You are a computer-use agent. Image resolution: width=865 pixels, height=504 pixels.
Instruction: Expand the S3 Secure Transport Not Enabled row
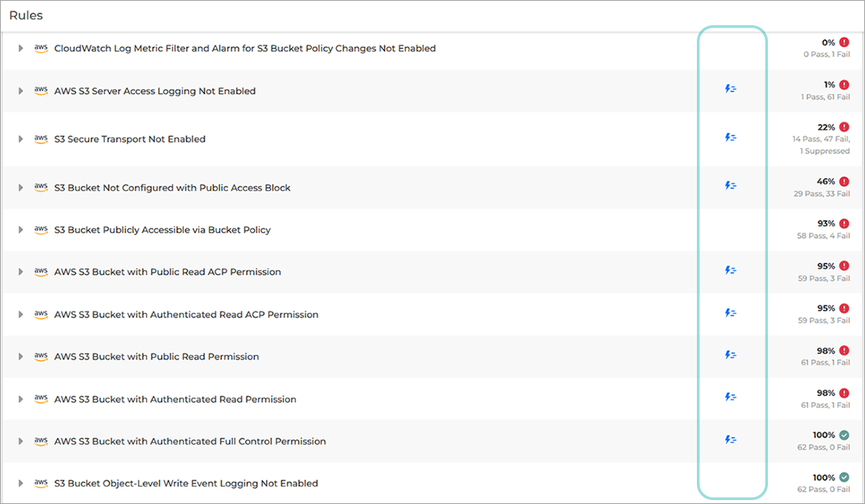tap(21, 140)
